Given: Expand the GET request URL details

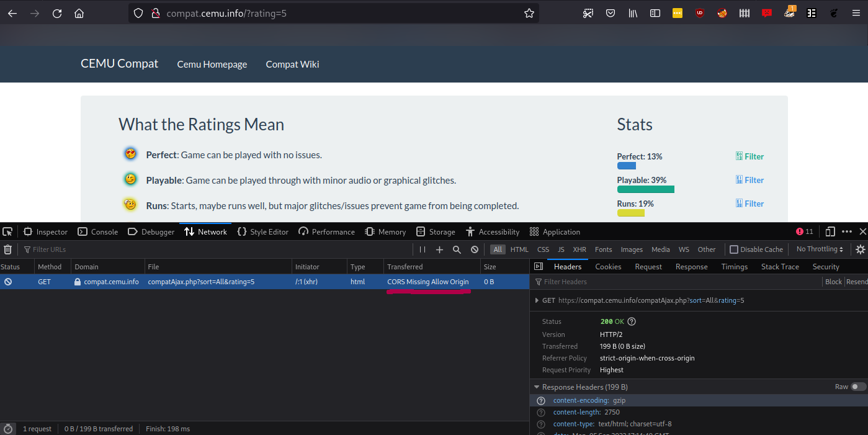Looking at the screenshot, I should tap(536, 300).
